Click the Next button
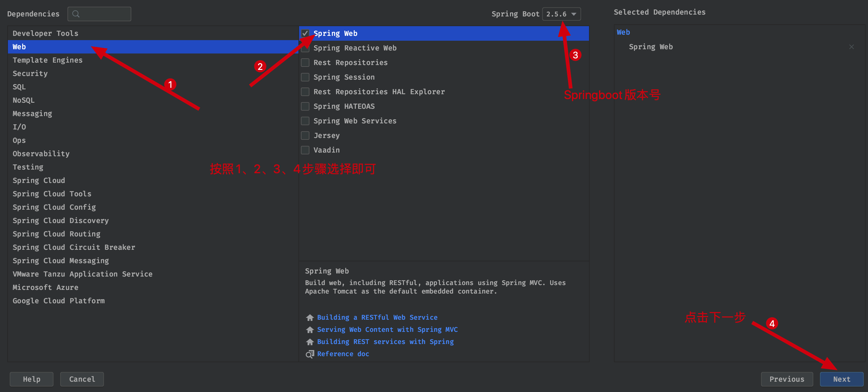 pos(841,379)
